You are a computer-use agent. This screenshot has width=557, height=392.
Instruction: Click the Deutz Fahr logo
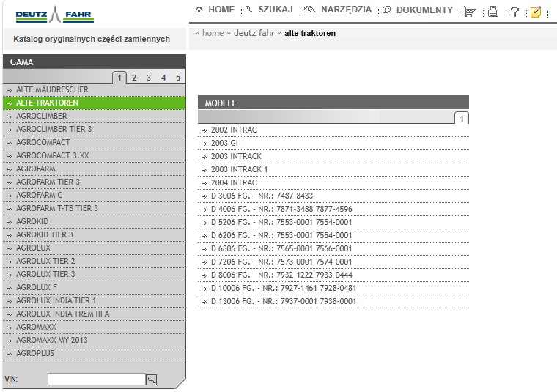pos(55,15)
